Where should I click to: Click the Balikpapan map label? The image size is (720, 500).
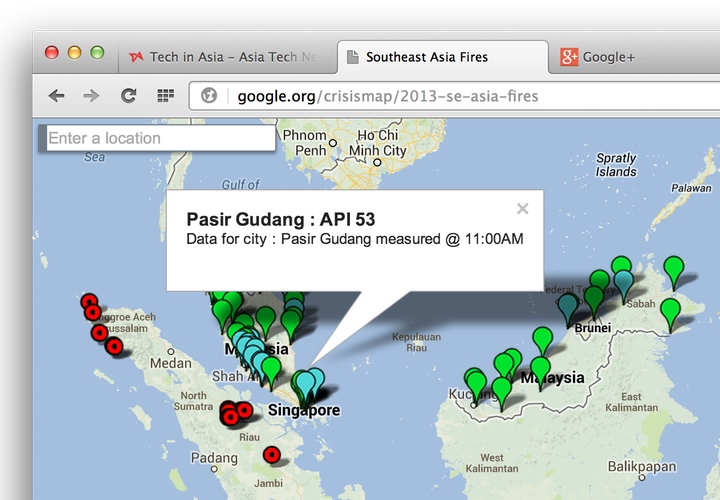642,466
